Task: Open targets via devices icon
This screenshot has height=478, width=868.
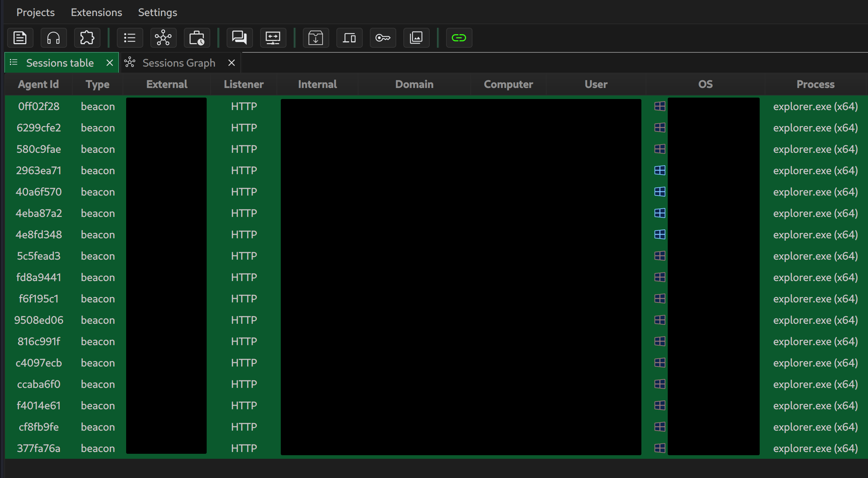Action: pos(349,38)
